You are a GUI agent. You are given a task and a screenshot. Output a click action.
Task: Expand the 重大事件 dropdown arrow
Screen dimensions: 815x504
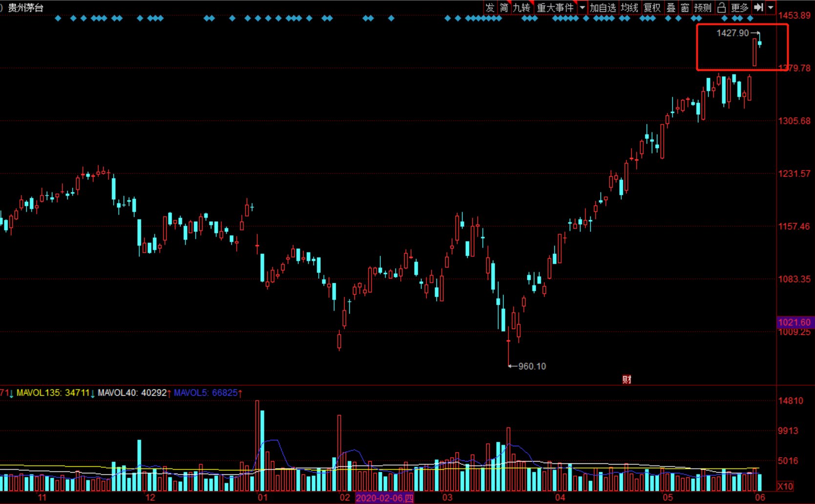click(x=582, y=8)
